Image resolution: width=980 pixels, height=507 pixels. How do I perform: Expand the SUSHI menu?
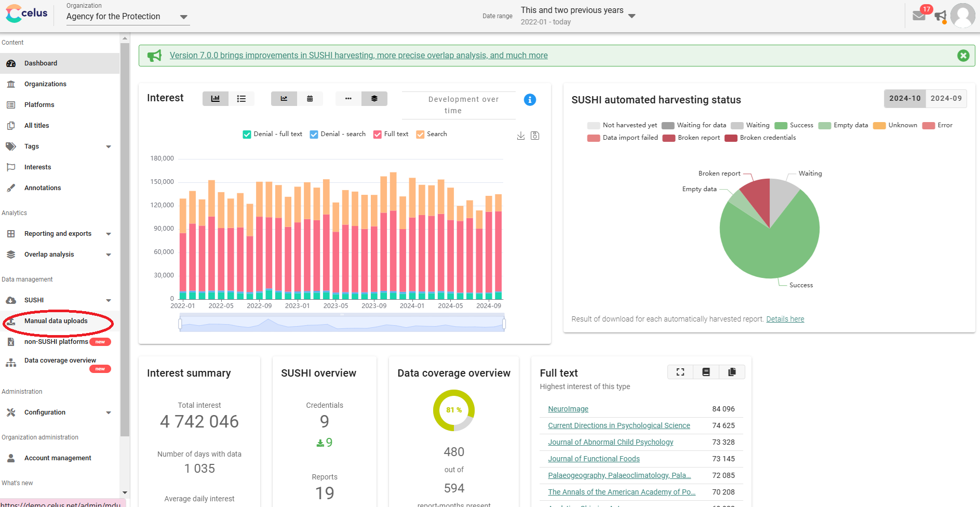[x=60, y=300]
